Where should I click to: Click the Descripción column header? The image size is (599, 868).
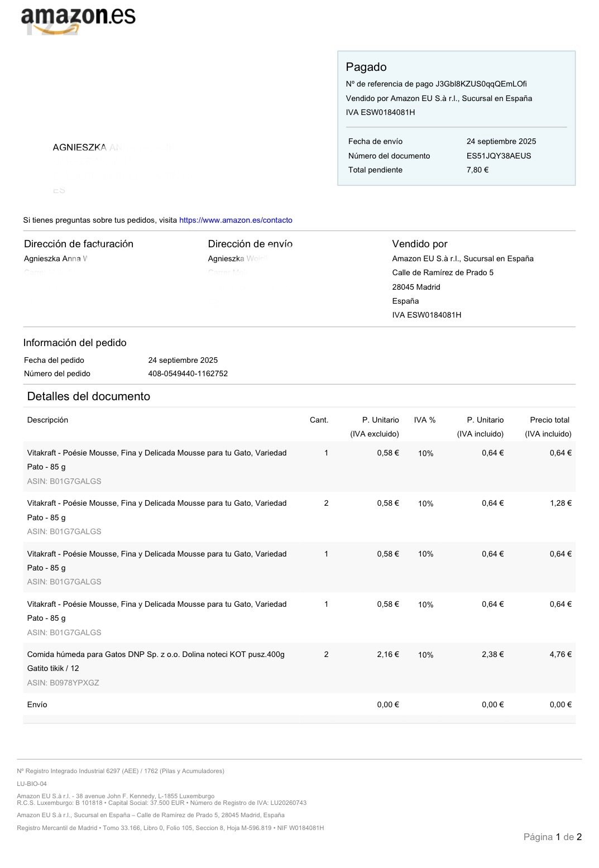tap(47, 420)
